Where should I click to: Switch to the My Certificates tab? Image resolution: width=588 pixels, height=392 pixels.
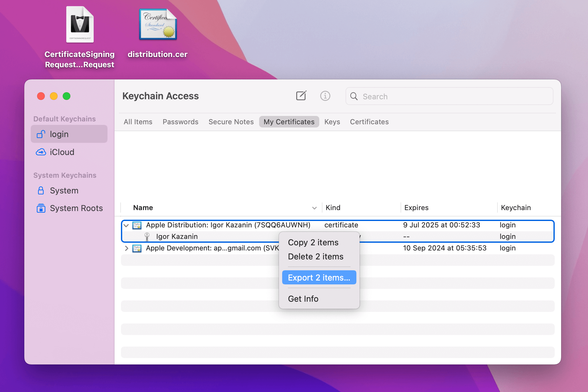click(x=289, y=122)
